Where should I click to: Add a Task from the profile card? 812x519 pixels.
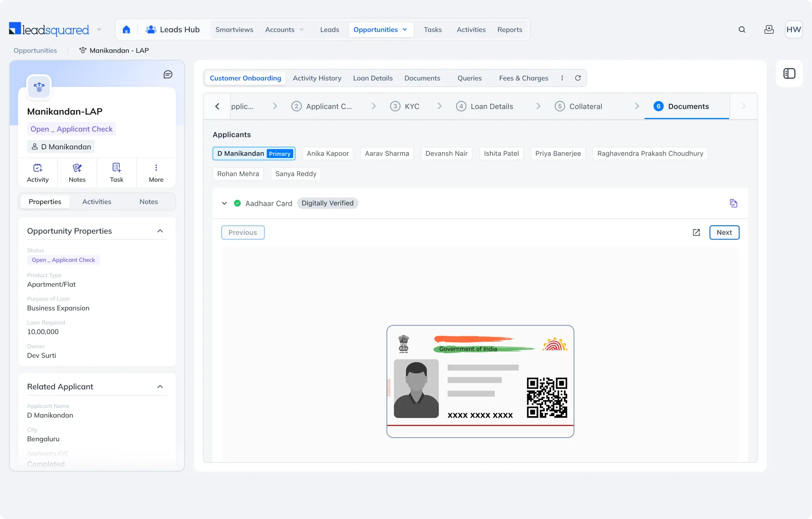117,173
